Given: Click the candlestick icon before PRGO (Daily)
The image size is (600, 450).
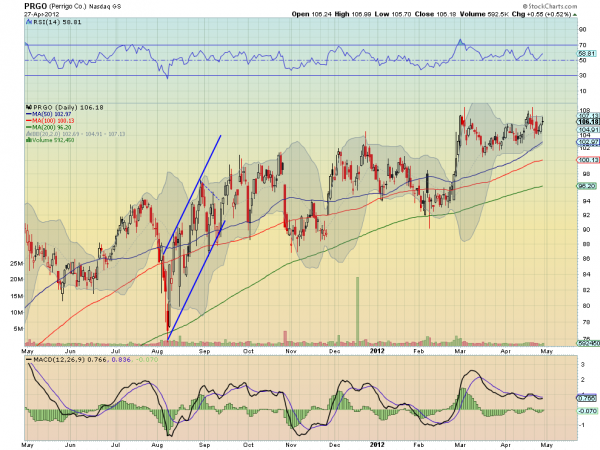Looking at the screenshot, I should [x=29, y=108].
